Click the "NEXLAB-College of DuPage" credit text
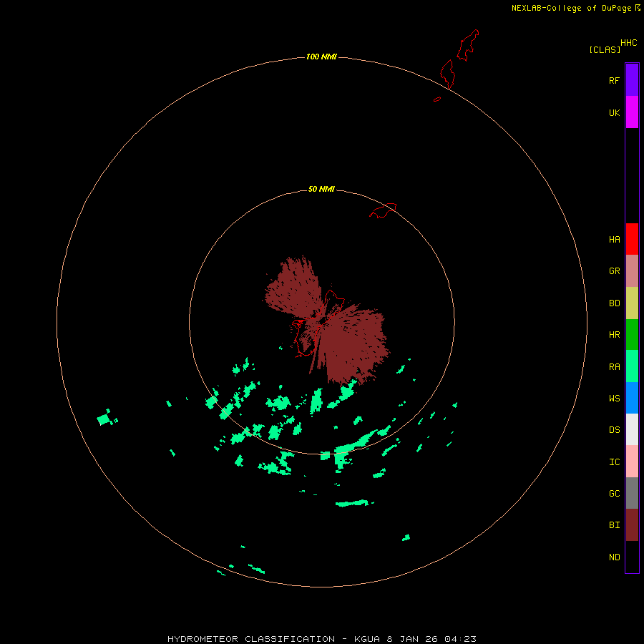 (x=571, y=8)
